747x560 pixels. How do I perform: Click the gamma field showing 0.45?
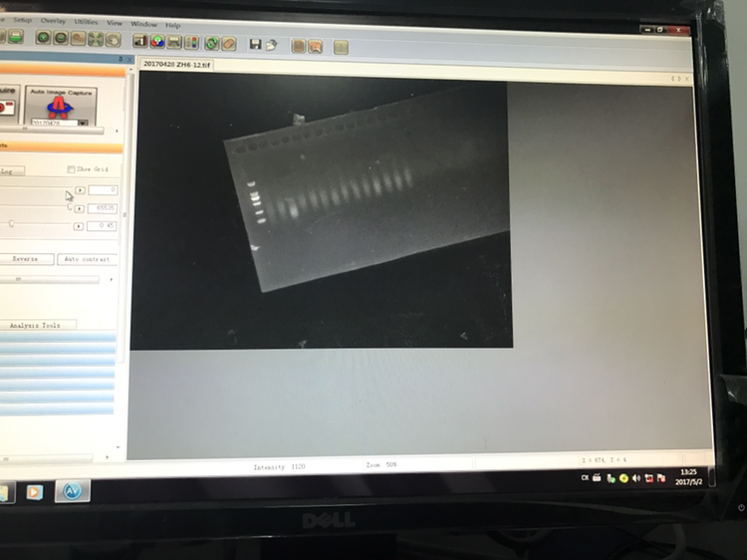point(102,225)
